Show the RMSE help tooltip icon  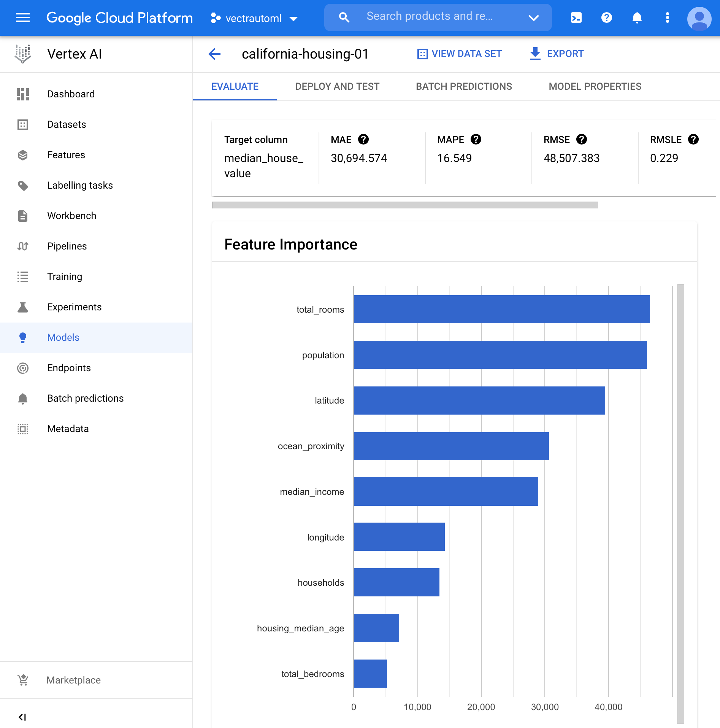[581, 140]
